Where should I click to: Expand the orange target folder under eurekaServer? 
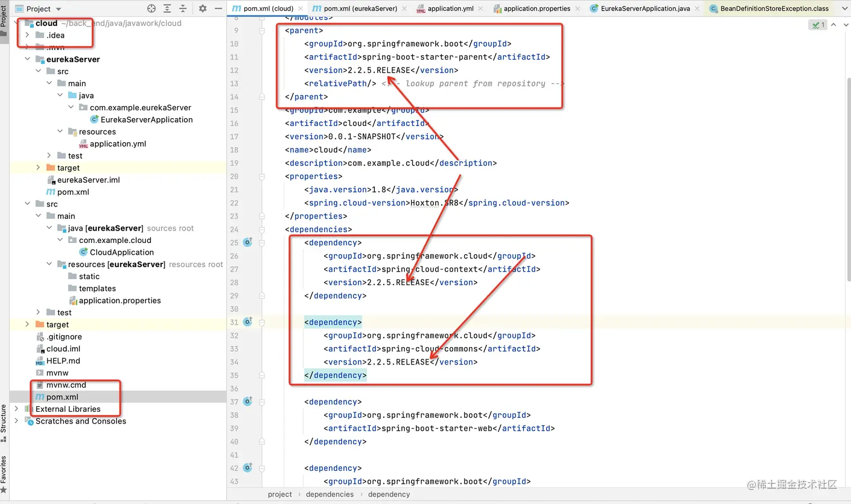click(38, 168)
